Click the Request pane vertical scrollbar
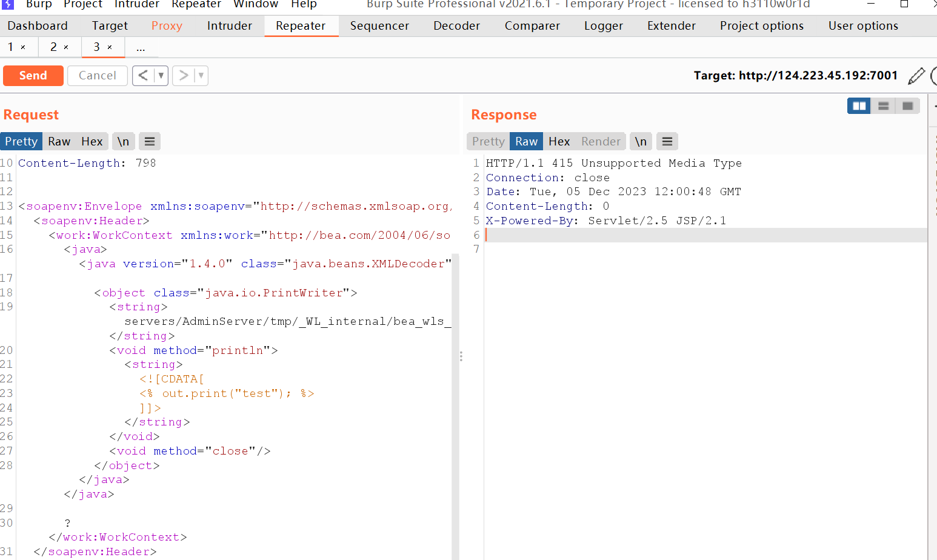This screenshot has height=560, width=937. coord(455,406)
